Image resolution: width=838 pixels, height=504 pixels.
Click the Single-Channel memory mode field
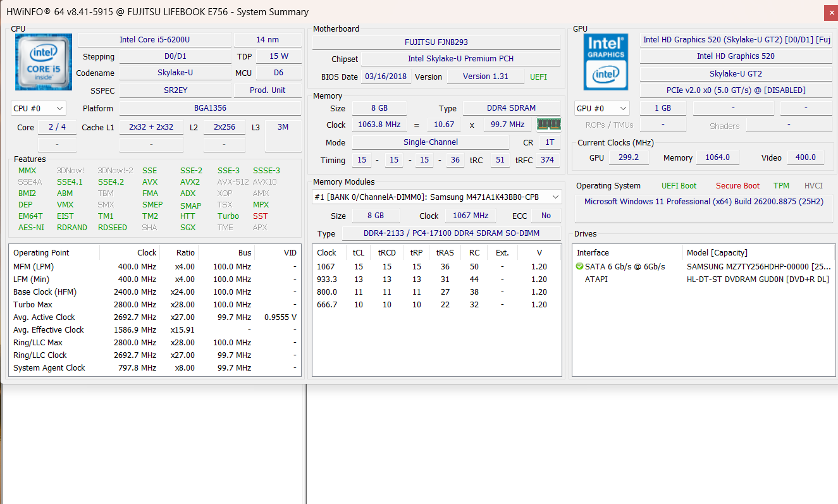coord(431,142)
